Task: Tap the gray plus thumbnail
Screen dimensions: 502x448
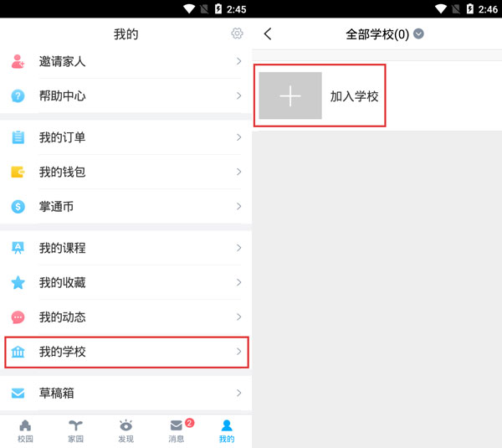Action: pyautogui.click(x=290, y=95)
